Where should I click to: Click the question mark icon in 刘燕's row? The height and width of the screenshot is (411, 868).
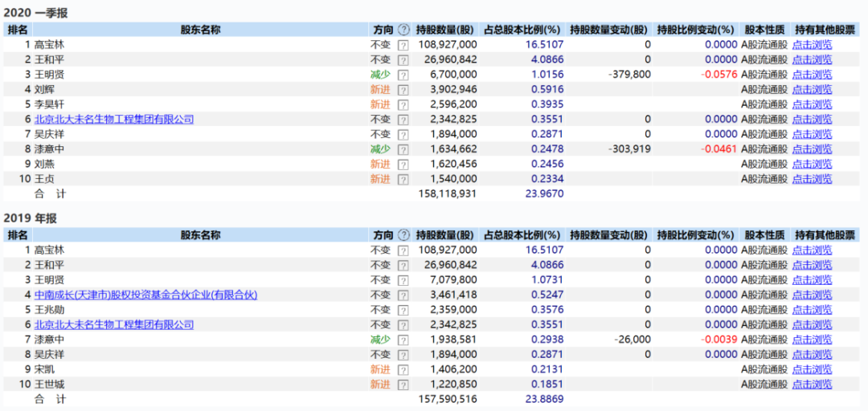[403, 165]
